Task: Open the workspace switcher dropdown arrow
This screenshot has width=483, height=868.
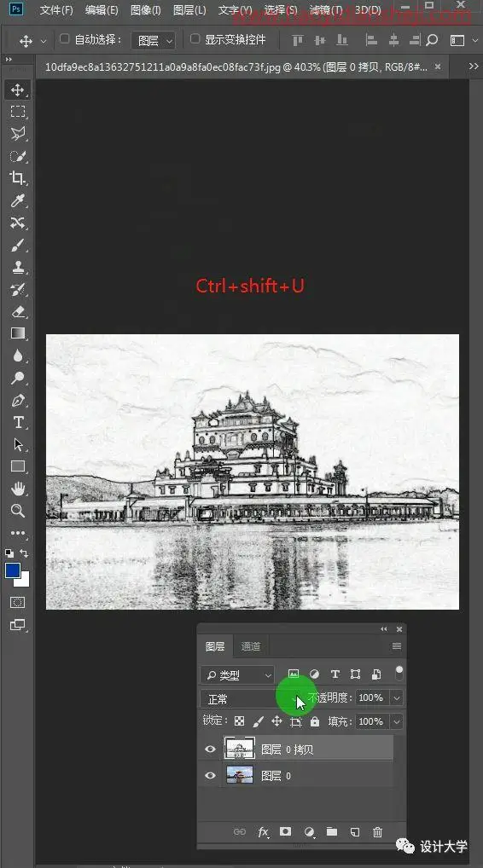Action: pyautogui.click(x=474, y=40)
